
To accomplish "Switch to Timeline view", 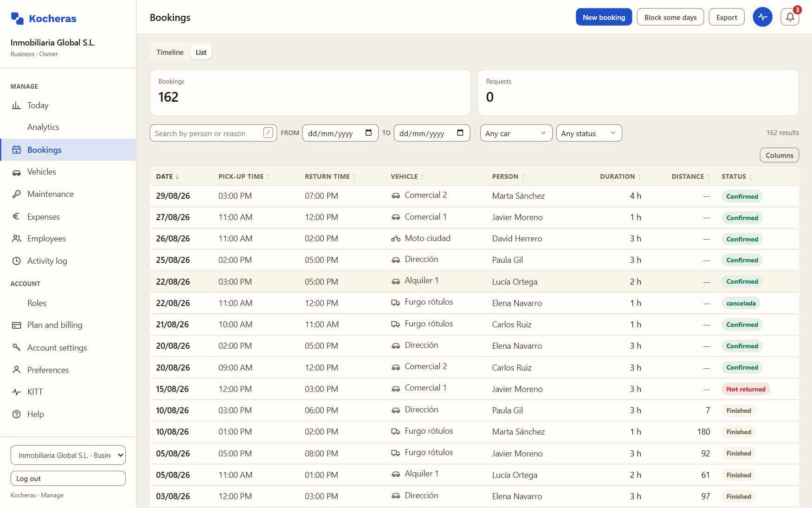I will 170,52.
